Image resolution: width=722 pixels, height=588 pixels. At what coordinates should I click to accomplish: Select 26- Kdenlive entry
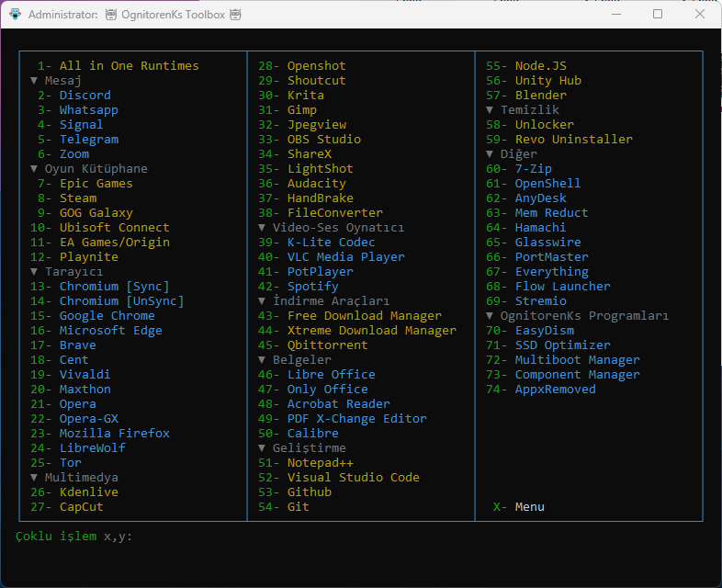tap(74, 492)
